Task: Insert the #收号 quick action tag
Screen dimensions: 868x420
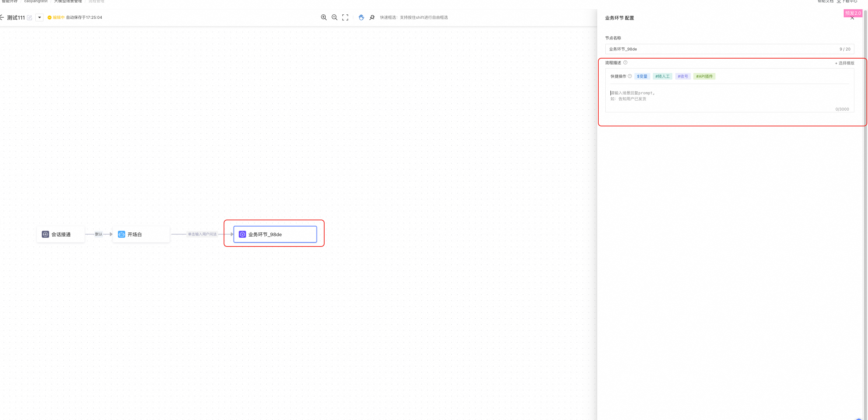Action: pyautogui.click(x=683, y=76)
